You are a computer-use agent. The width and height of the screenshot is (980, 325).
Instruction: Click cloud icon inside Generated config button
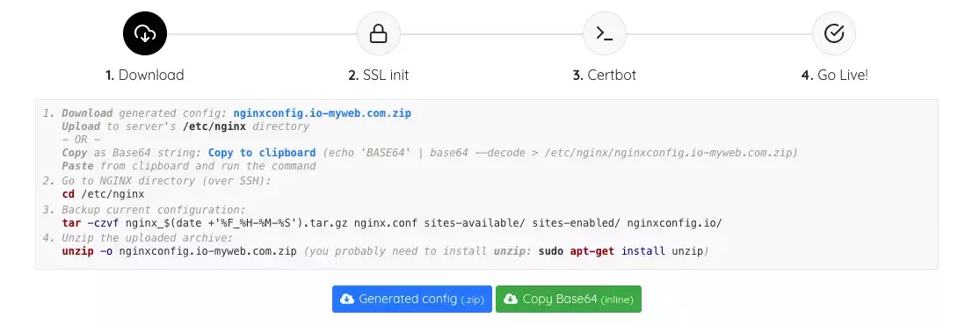(x=347, y=299)
